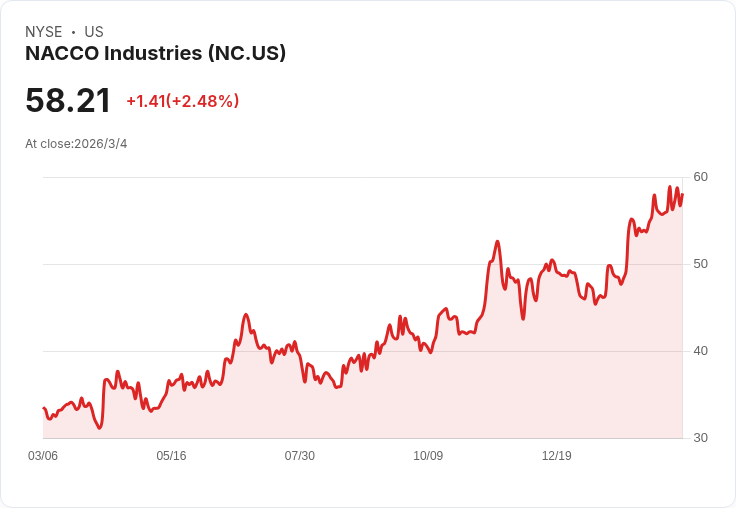Select the 12/19 date on the x-axis

pos(556,456)
